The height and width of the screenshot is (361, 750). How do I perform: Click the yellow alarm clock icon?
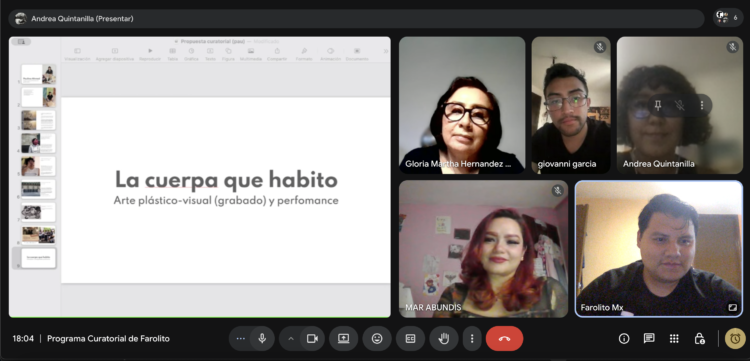click(x=735, y=339)
